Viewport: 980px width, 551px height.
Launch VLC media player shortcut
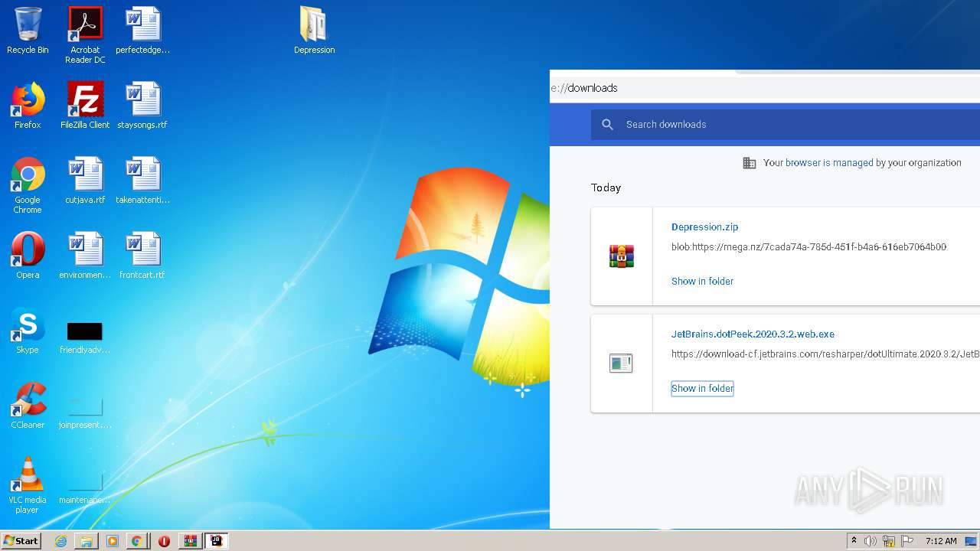click(x=28, y=485)
